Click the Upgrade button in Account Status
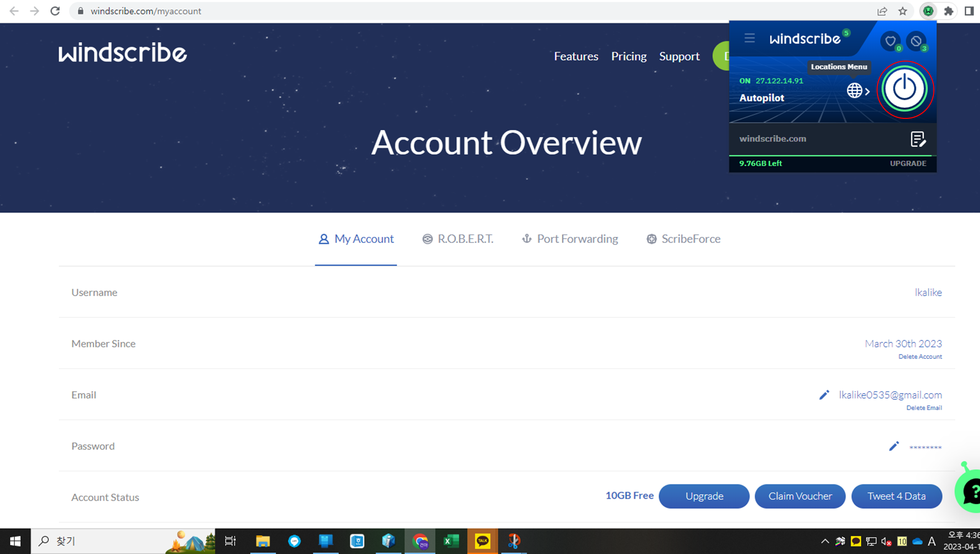The height and width of the screenshot is (554, 980). click(x=704, y=496)
